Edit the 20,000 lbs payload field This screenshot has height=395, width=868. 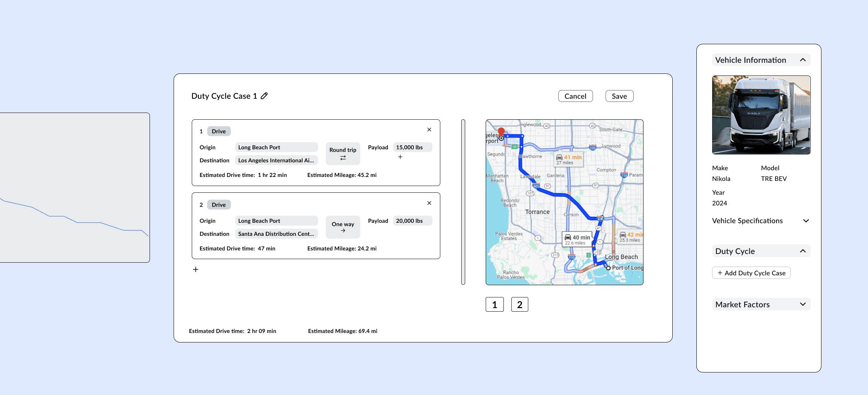(x=413, y=221)
